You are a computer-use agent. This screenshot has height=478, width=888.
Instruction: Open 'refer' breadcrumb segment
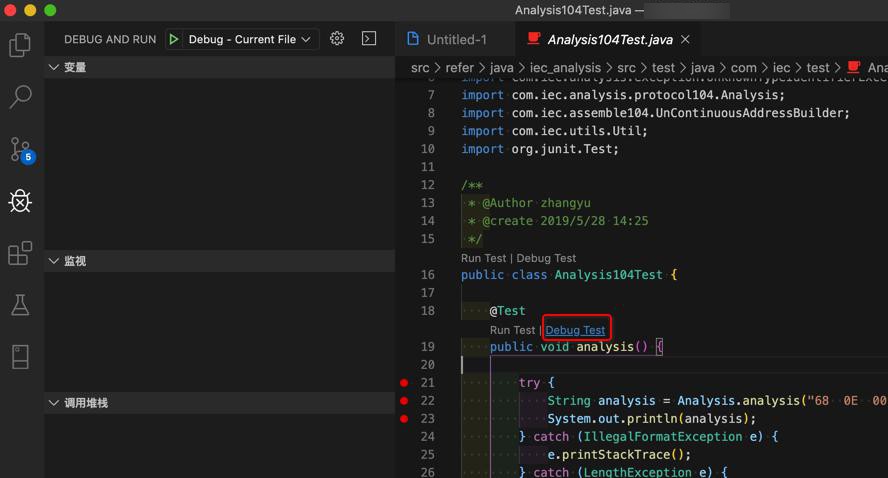[459, 68]
